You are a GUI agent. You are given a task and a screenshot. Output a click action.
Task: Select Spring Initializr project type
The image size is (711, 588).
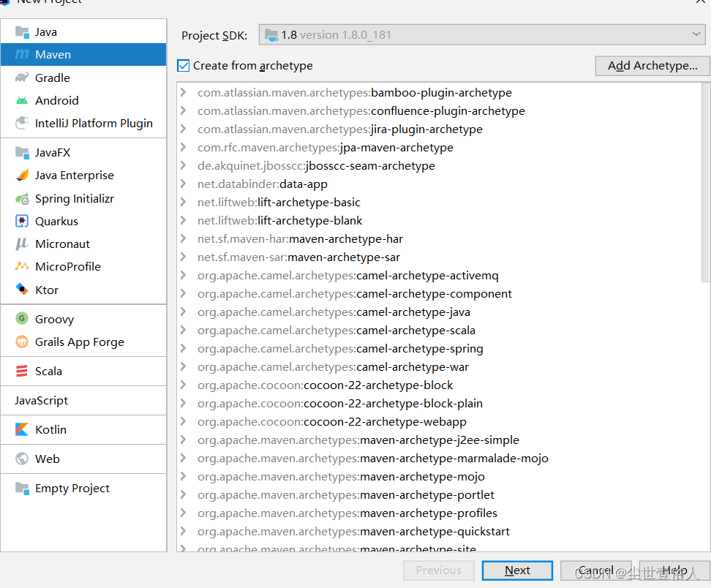click(x=83, y=199)
